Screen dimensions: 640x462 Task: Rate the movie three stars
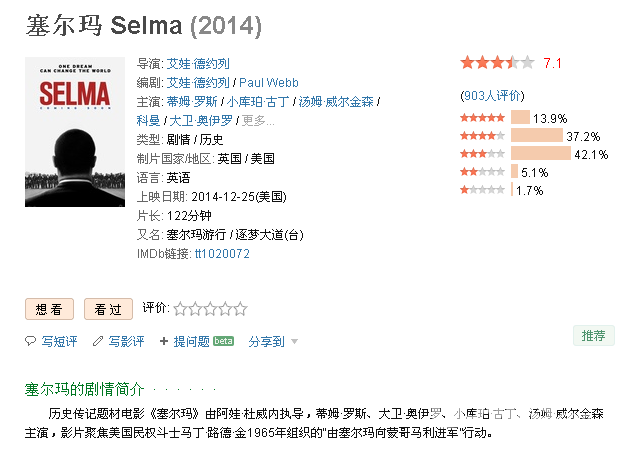[x=210, y=309]
